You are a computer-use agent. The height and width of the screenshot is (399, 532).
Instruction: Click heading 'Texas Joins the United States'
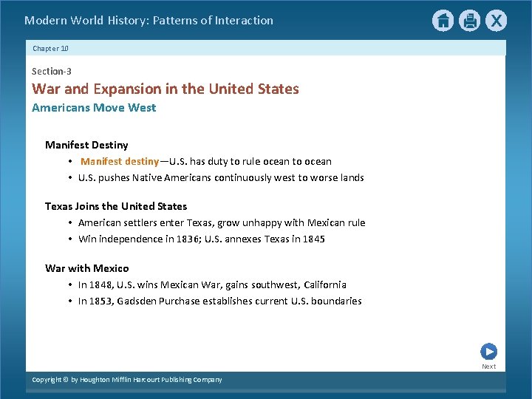click(x=116, y=206)
